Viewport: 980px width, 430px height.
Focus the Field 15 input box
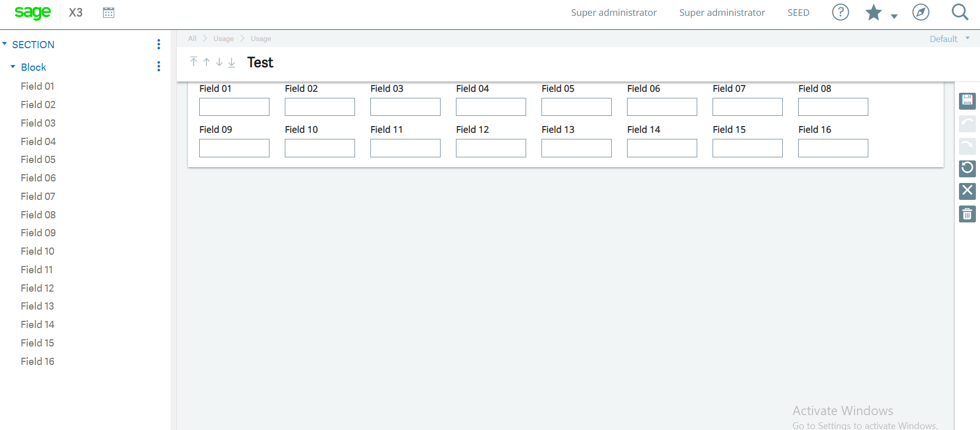pyautogui.click(x=747, y=148)
